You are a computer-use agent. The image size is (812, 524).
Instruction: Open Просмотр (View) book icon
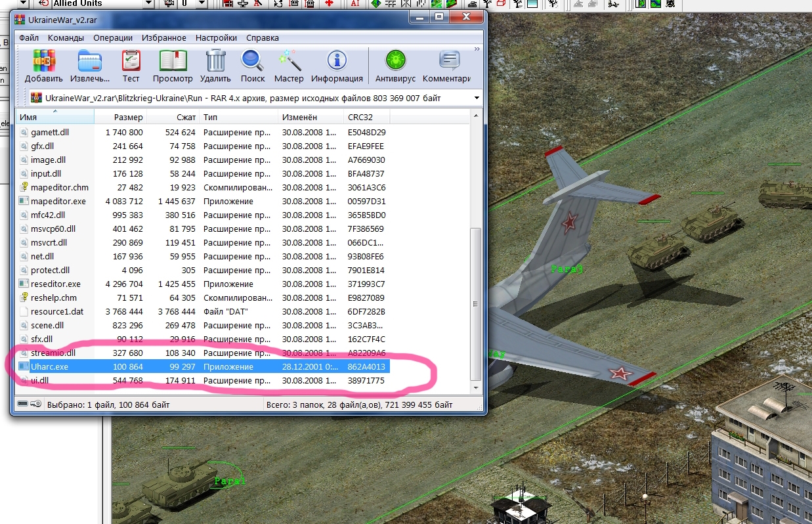[x=173, y=62]
